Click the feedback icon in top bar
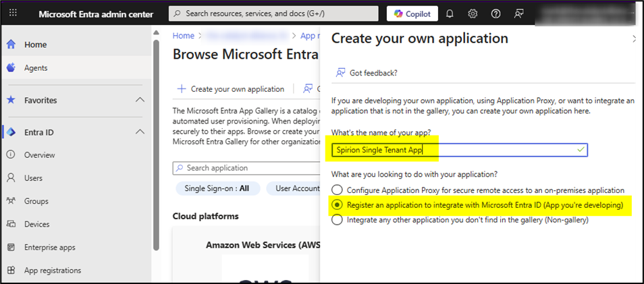644x284 pixels. 519,13
